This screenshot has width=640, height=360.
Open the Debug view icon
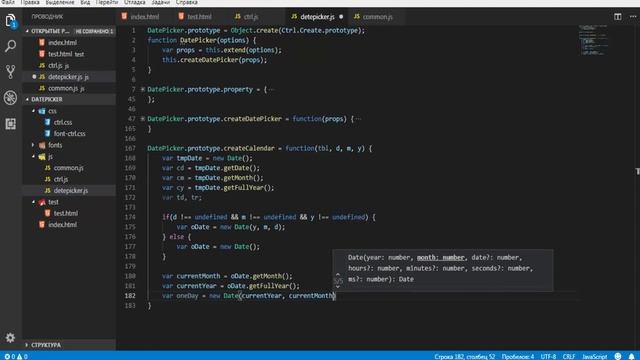[11, 98]
